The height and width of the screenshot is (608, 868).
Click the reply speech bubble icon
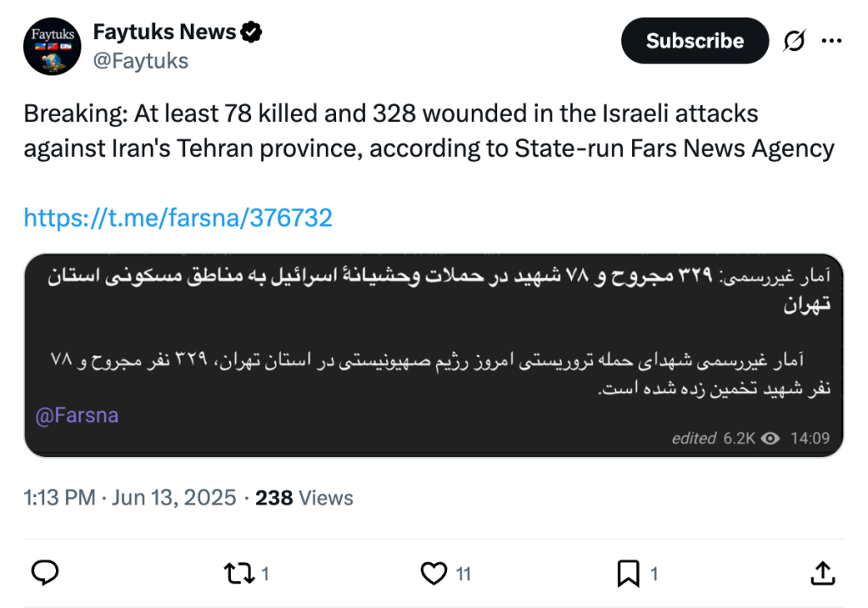(x=44, y=574)
